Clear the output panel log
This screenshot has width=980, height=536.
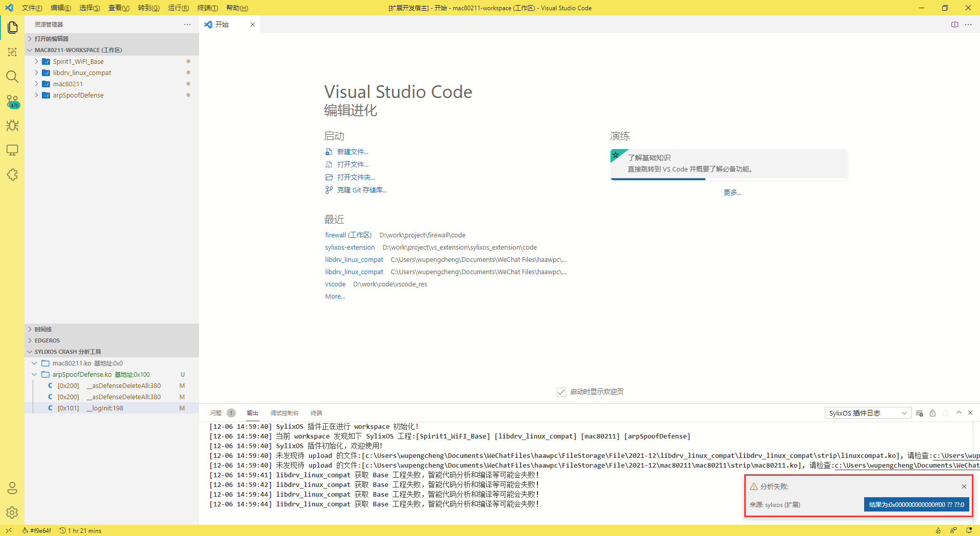pyautogui.click(x=919, y=413)
